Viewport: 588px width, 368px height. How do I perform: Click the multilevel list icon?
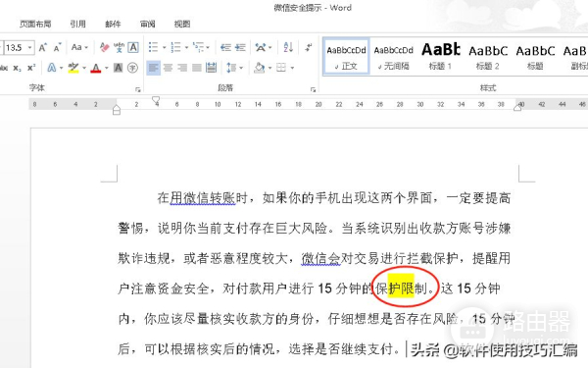coord(198,47)
